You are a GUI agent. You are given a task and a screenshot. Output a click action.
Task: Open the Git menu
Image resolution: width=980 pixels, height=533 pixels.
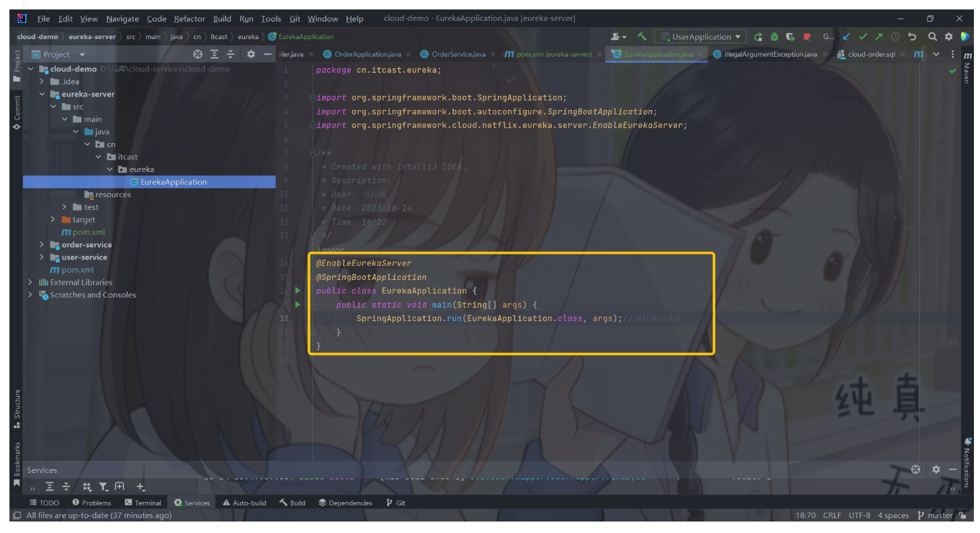[295, 18]
